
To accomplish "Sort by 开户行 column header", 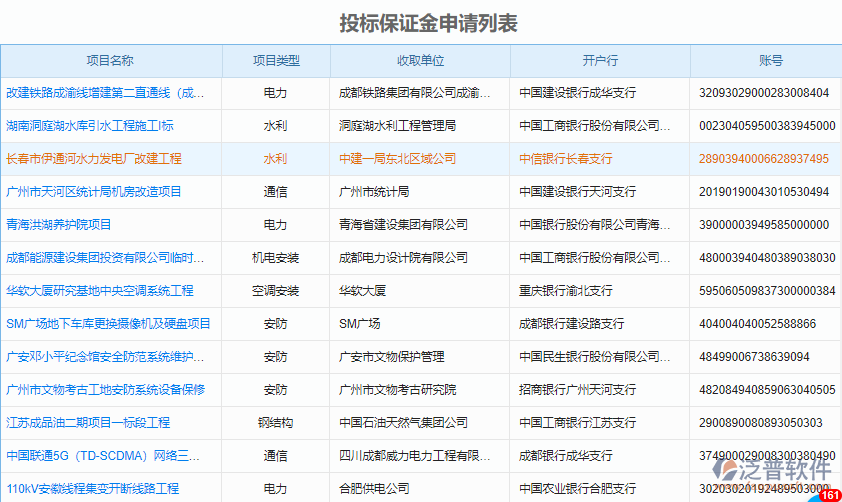I will click(x=600, y=61).
